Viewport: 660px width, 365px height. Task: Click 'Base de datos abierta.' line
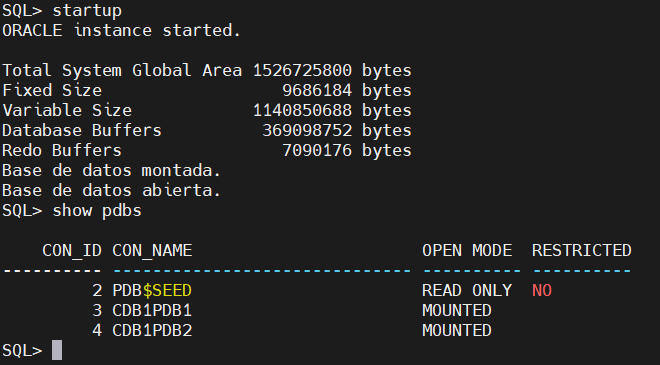click(x=112, y=190)
